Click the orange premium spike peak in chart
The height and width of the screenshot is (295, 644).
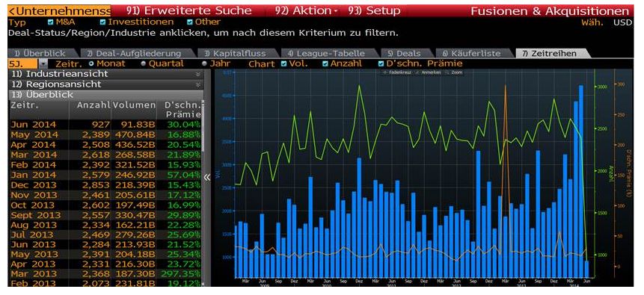505,86
